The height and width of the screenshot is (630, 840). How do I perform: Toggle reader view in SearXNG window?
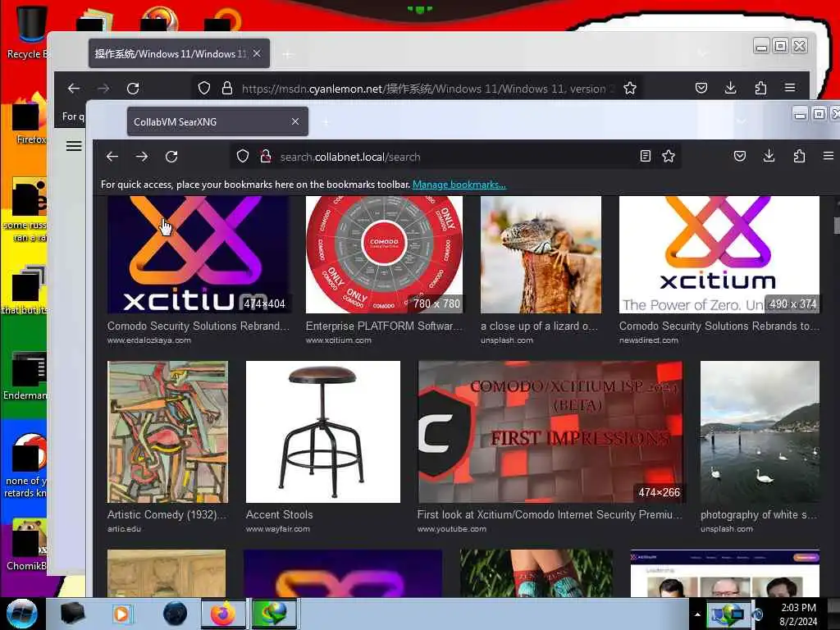646,156
